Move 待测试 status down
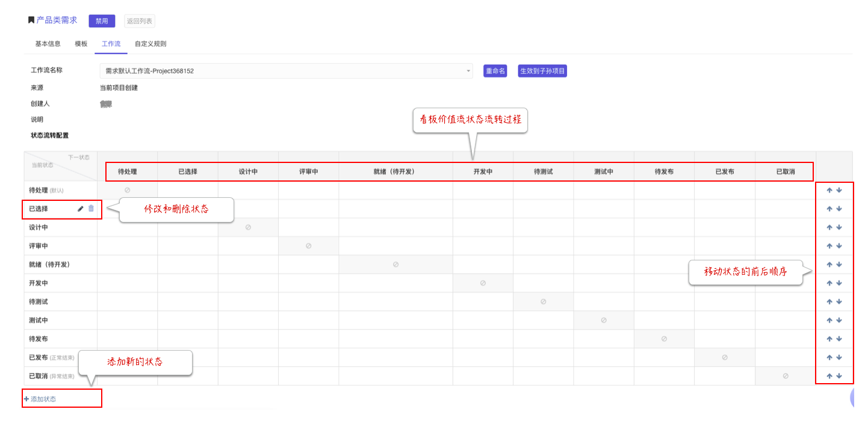This screenshot has width=868, height=421. tap(839, 302)
